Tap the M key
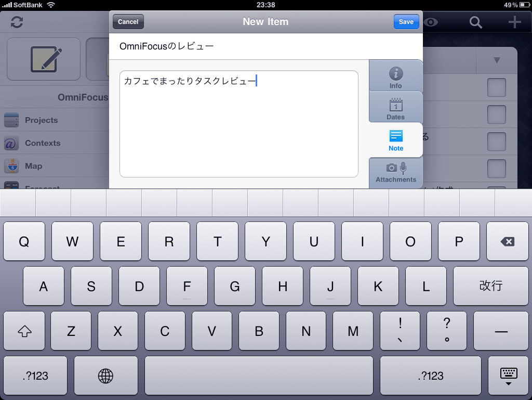 tap(353, 331)
